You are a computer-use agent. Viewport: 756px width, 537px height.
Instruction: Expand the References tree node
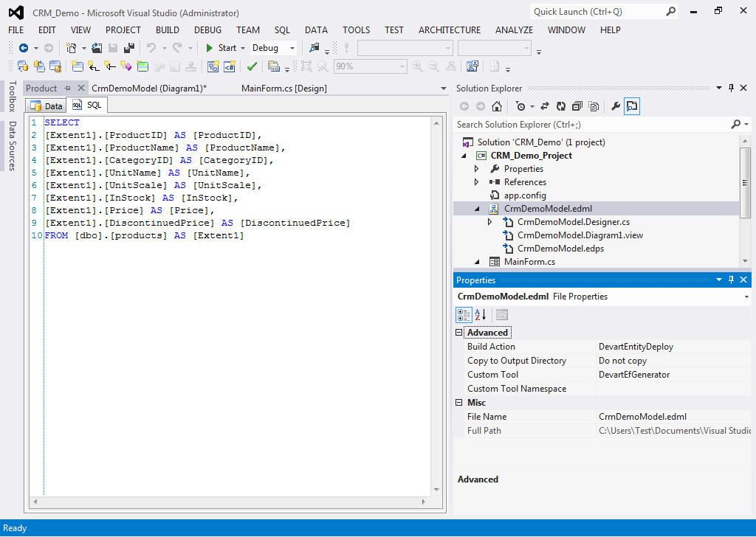pos(476,182)
